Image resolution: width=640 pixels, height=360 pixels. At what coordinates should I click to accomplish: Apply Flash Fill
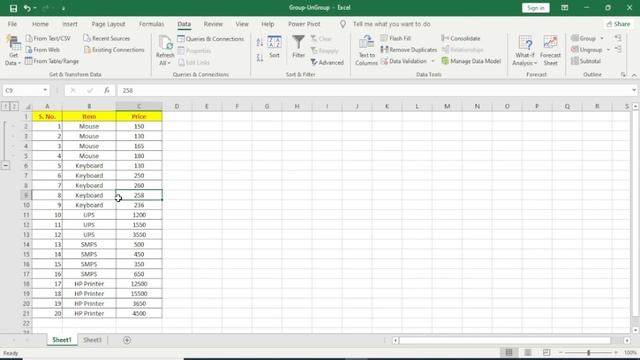[396, 38]
